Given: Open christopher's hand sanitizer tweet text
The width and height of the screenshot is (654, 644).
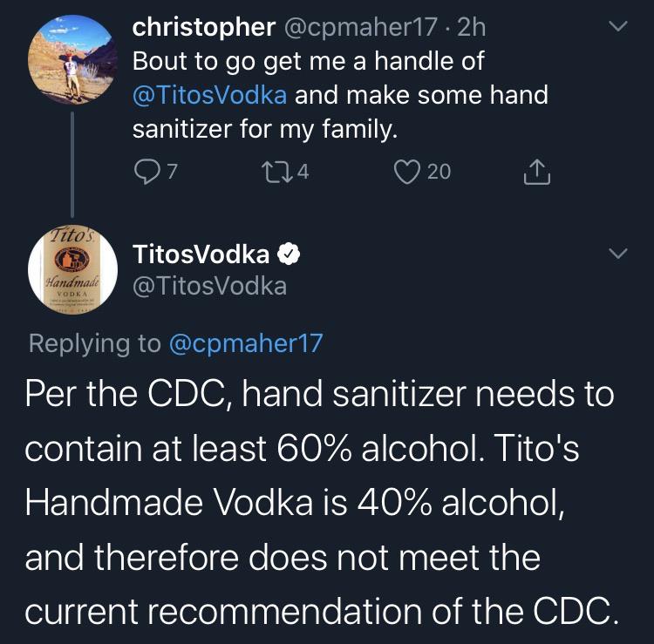Looking at the screenshot, I should (x=340, y=96).
